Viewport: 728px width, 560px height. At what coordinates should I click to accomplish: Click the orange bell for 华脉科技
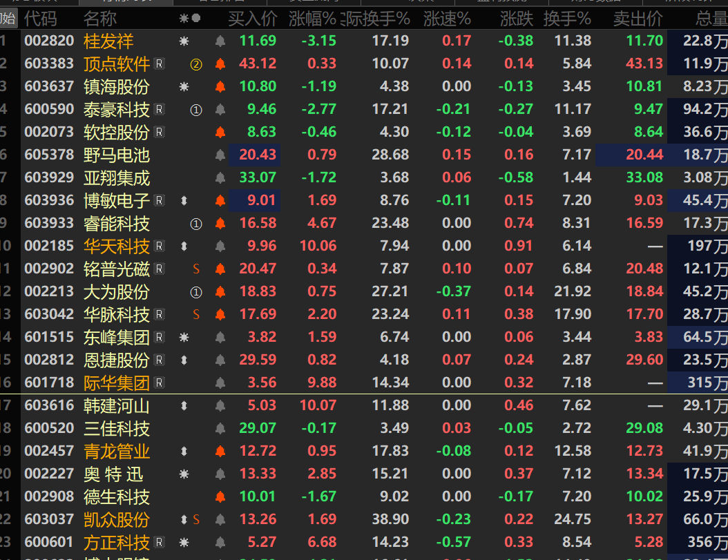(220, 314)
